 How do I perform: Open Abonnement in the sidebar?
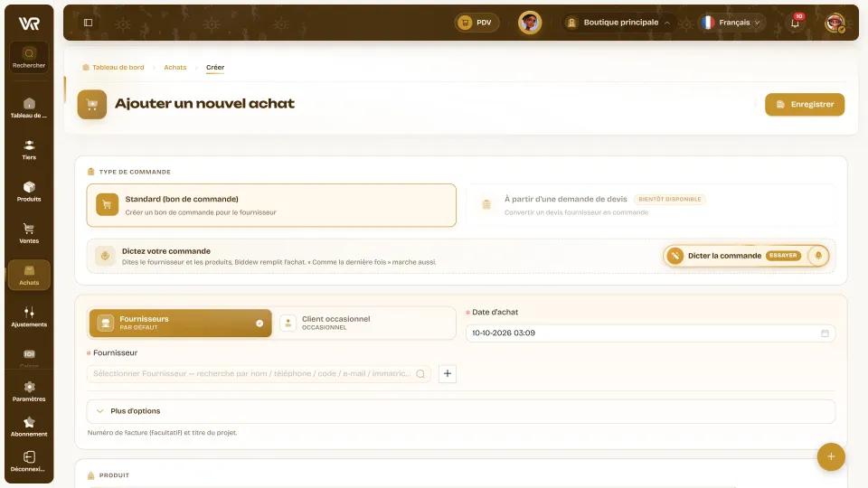pyautogui.click(x=29, y=427)
